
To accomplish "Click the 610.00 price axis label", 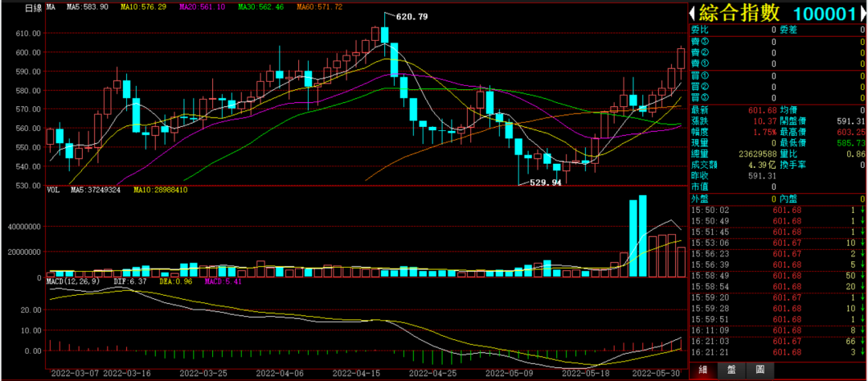I will pos(29,33).
